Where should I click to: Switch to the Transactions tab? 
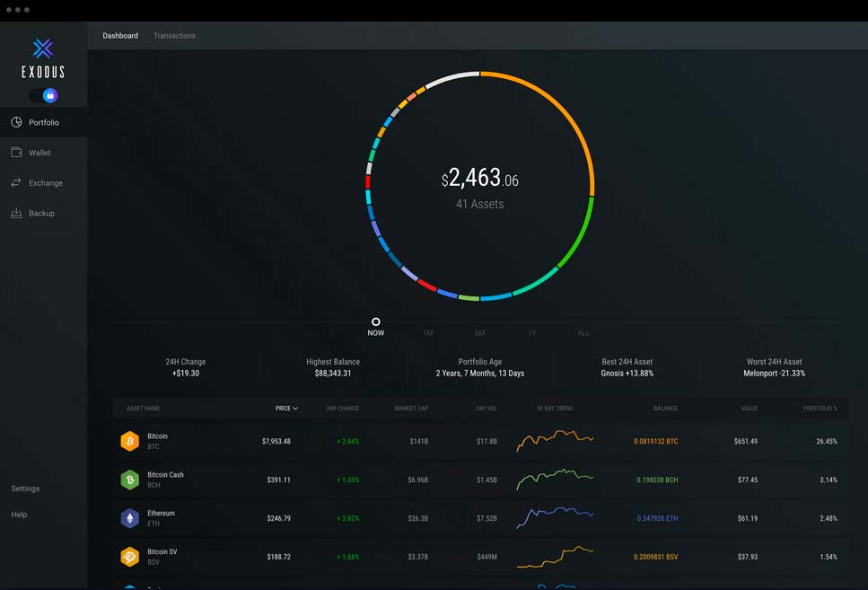[174, 35]
